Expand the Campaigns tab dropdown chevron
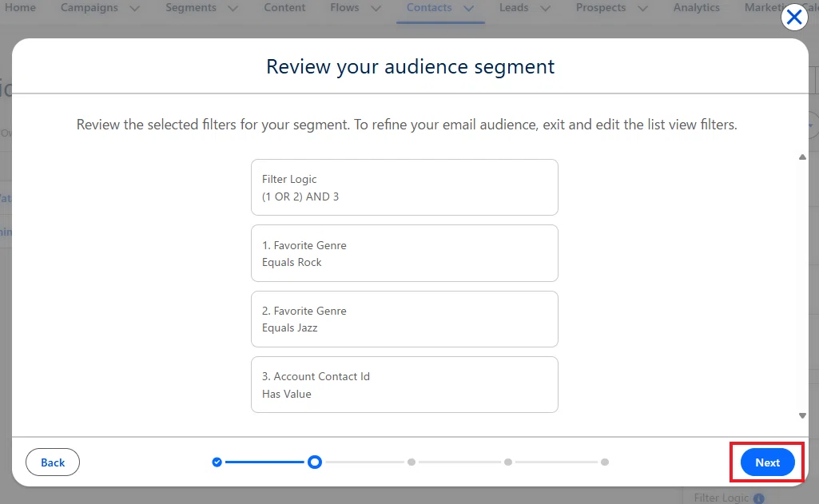This screenshot has height=504, width=819. (135, 8)
